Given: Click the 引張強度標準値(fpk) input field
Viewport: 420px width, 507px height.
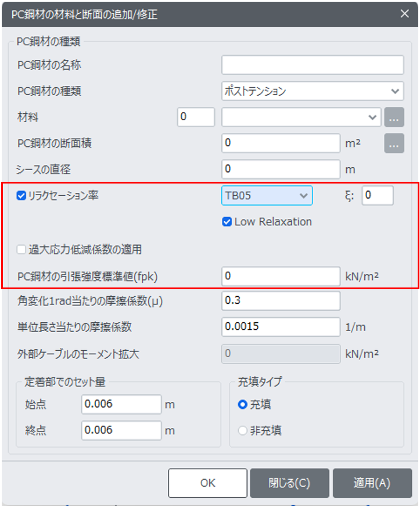Looking at the screenshot, I should point(281,276).
